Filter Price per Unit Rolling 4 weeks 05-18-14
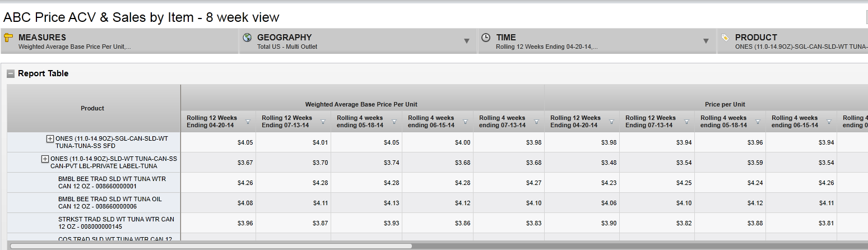868x250 pixels. [758, 122]
